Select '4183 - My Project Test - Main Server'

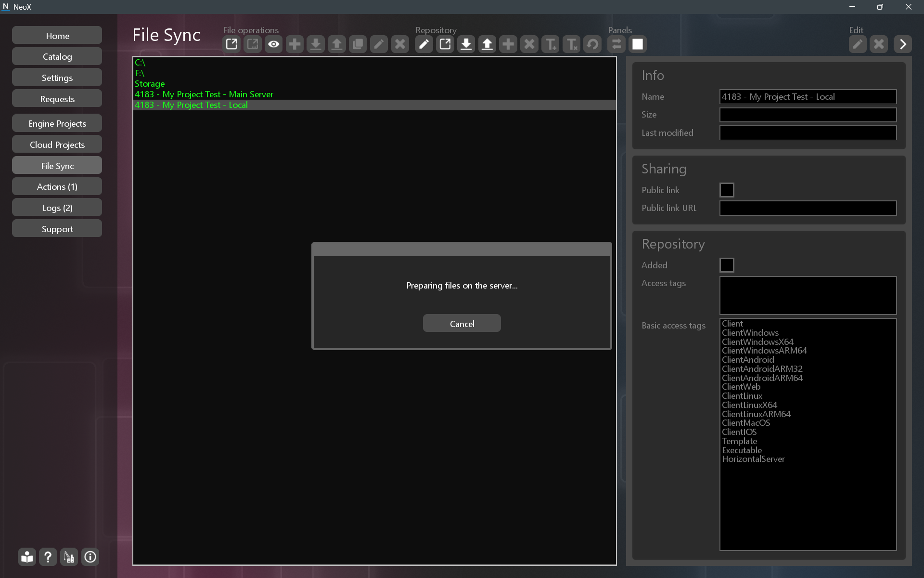click(x=204, y=94)
